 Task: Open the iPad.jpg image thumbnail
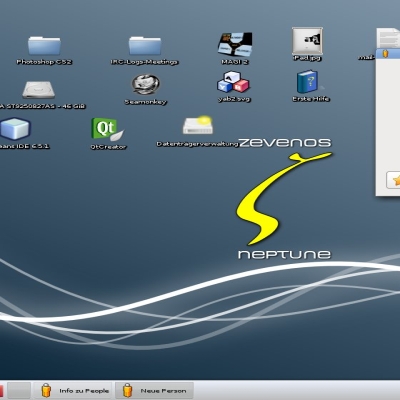[x=307, y=41]
